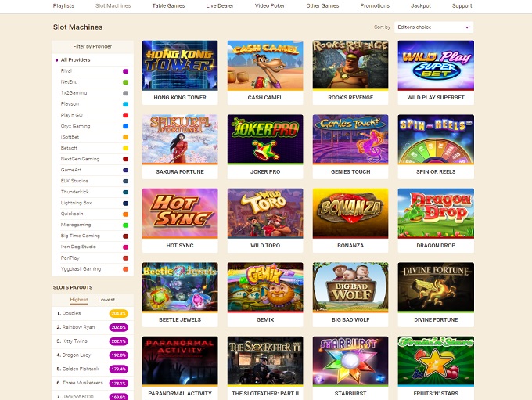The width and height of the screenshot is (532, 400).
Task: Click the purple Rival color swatch
Action: tap(125, 71)
